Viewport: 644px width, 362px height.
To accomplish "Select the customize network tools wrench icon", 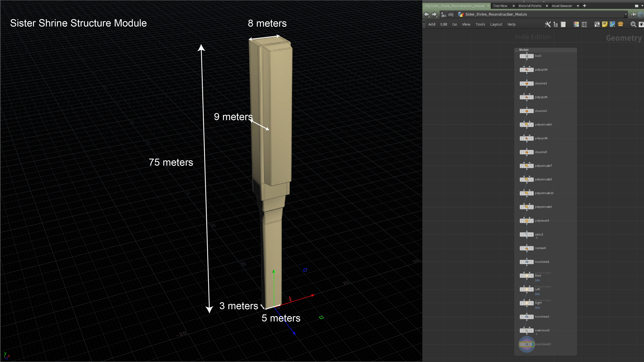I will point(548,24).
